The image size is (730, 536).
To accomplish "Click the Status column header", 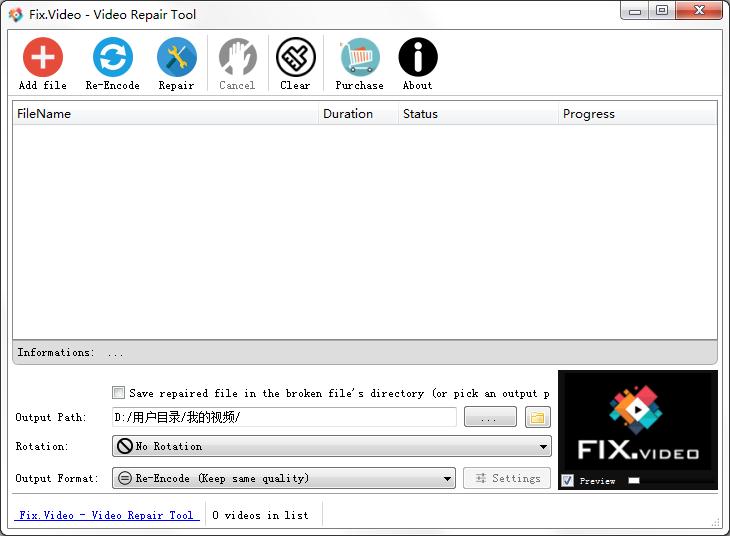I will tap(478, 114).
